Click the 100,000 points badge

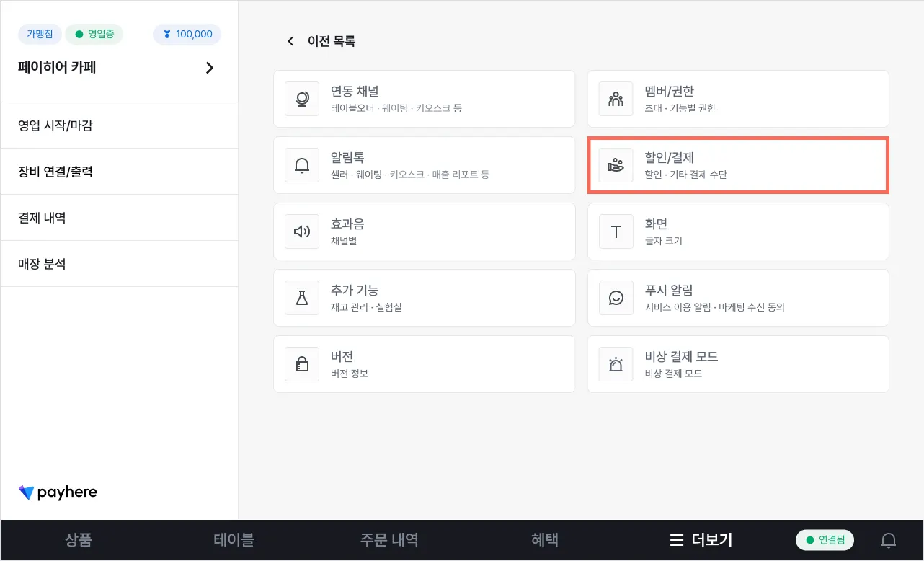[187, 34]
